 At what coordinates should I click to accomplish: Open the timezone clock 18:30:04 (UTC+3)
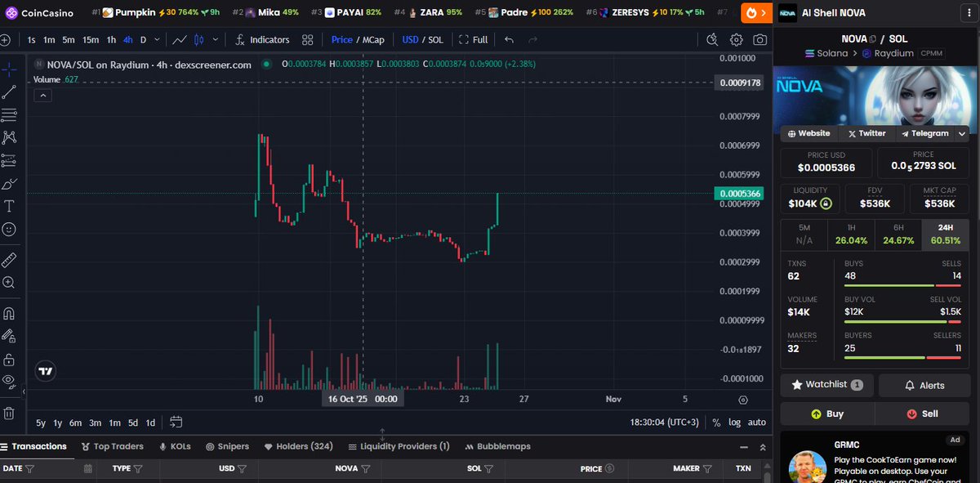[665, 423]
